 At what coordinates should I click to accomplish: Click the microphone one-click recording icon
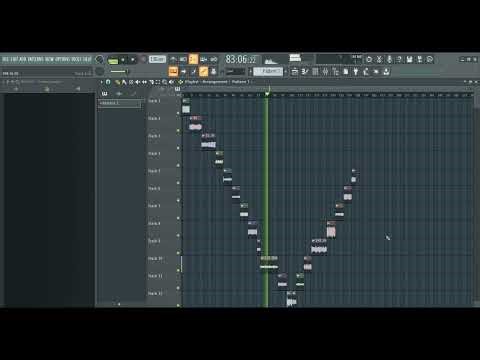(389, 60)
